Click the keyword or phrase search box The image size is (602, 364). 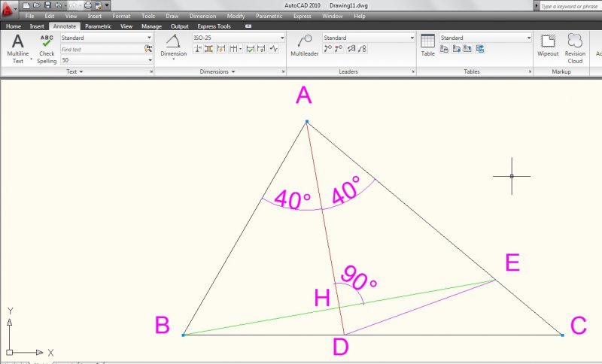pos(571,6)
